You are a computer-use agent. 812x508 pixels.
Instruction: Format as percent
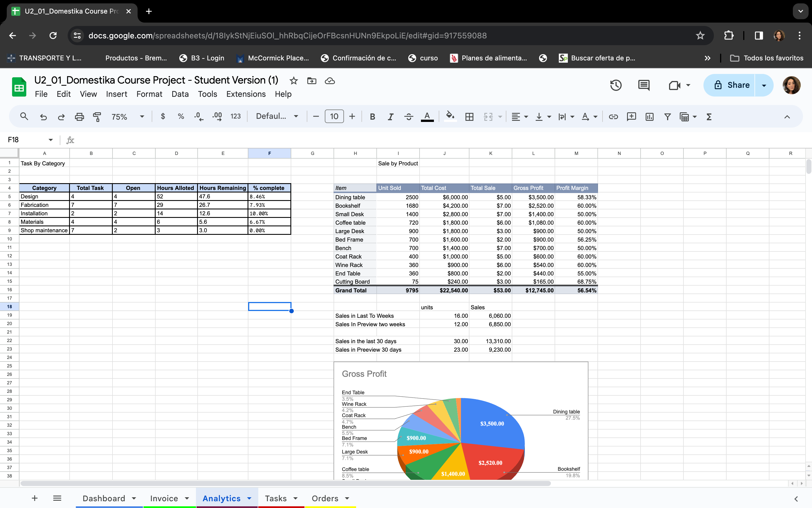point(181,117)
